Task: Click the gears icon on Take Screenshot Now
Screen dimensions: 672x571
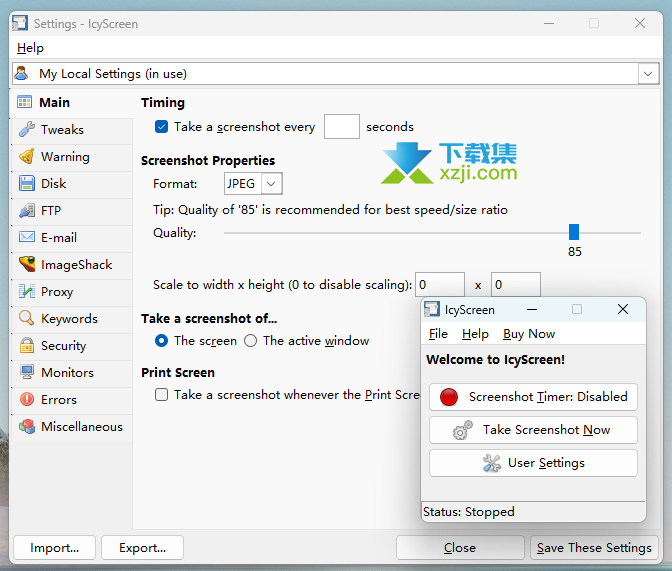Action: coord(462,430)
